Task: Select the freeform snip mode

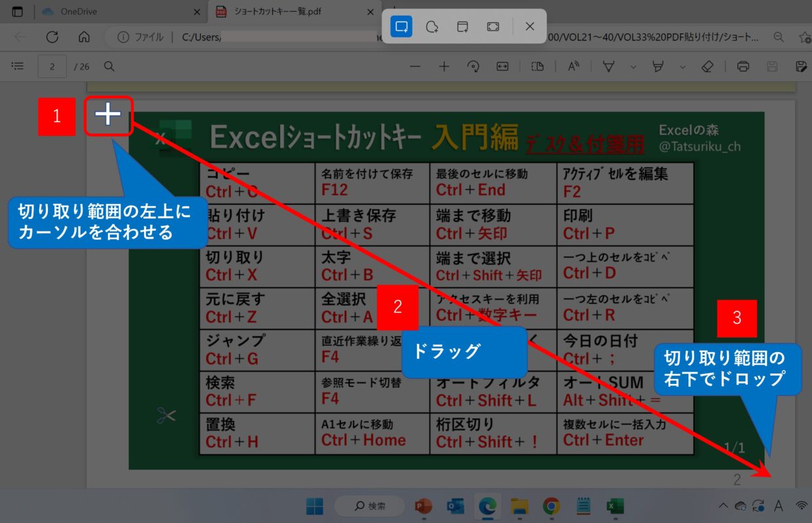Action: click(432, 26)
